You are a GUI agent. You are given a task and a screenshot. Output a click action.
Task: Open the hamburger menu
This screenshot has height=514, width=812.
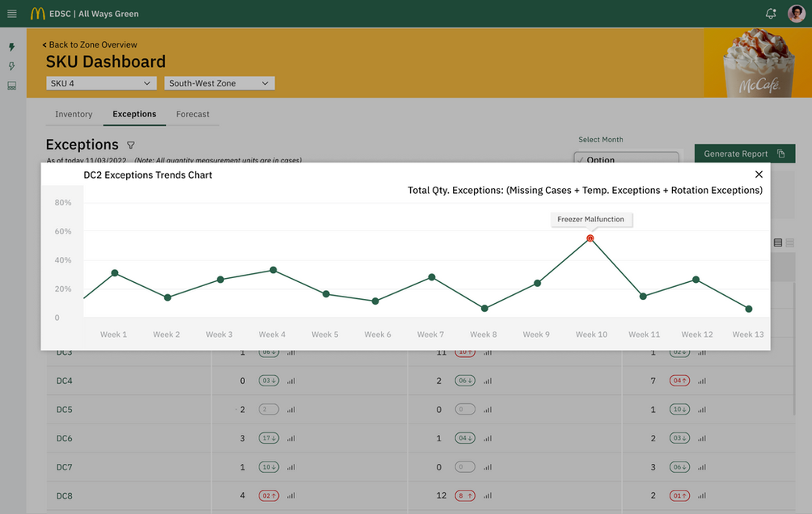[11, 14]
